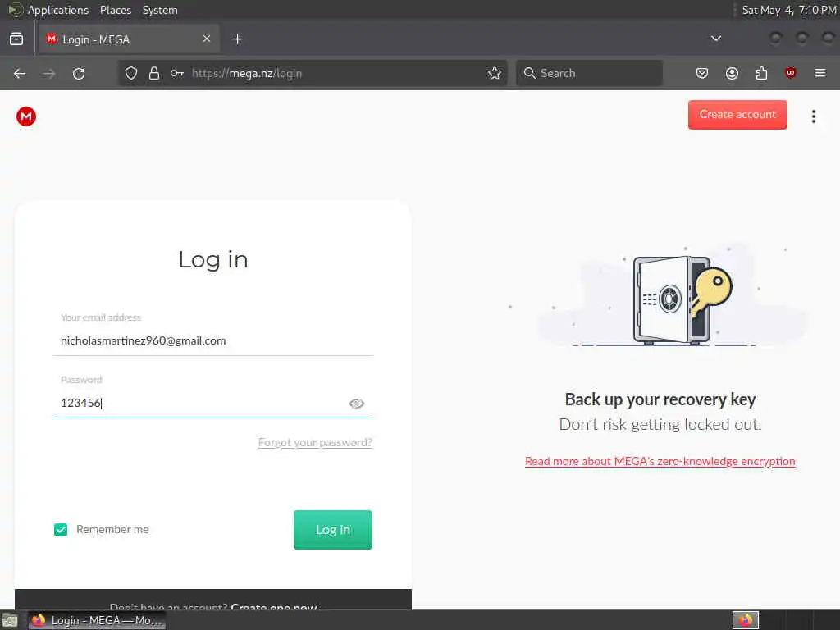Open the three-dot page menu

813,116
